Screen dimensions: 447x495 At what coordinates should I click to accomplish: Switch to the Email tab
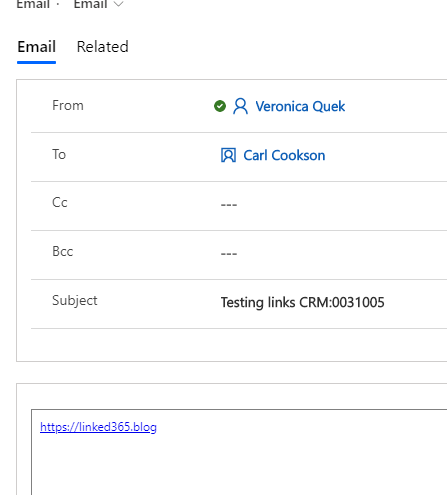point(36,47)
